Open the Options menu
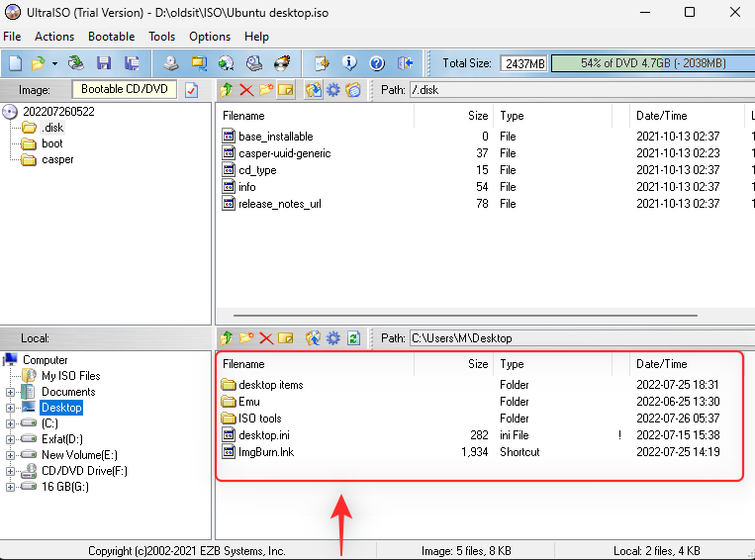 (210, 37)
